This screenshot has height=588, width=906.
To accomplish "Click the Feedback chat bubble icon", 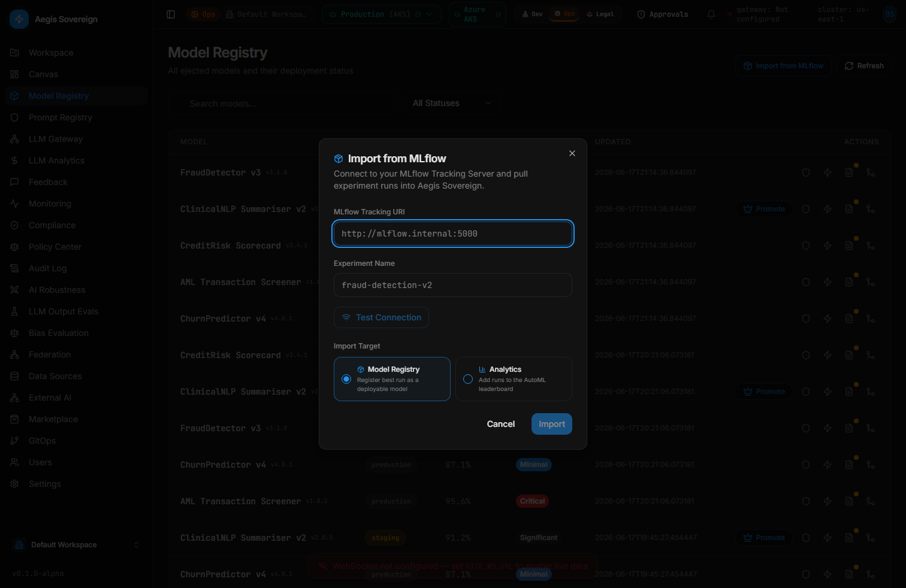I will [14, 182].
